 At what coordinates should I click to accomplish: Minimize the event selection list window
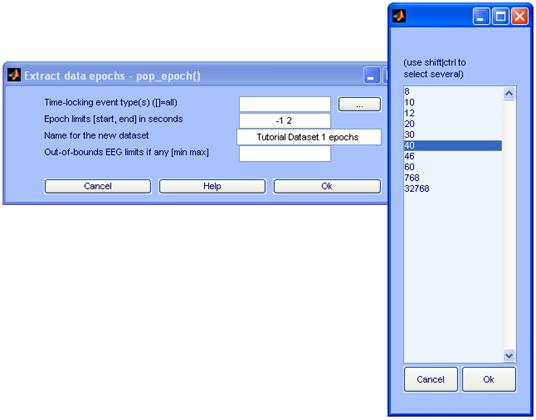[x=481, y=16]
